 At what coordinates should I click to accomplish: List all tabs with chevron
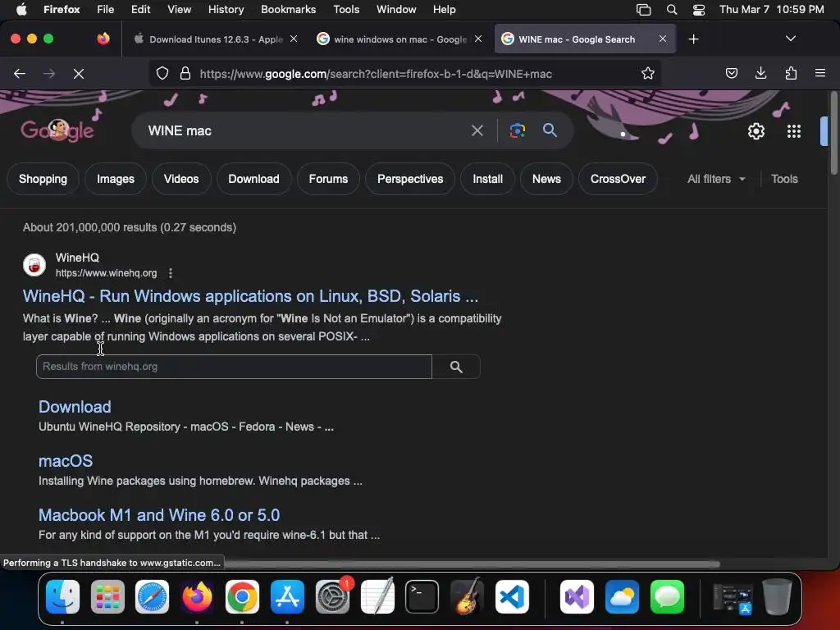click(790, 39)
